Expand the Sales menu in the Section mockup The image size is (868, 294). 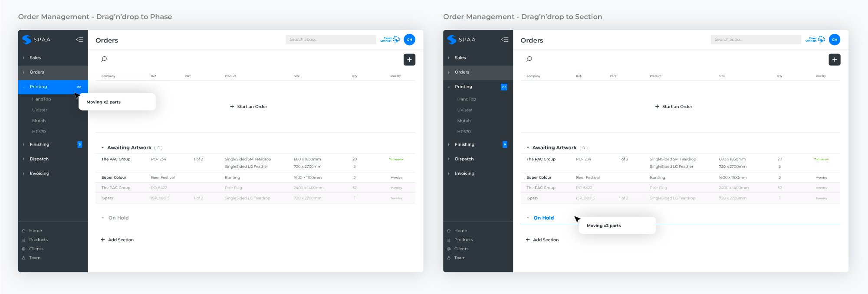[460, 58]
